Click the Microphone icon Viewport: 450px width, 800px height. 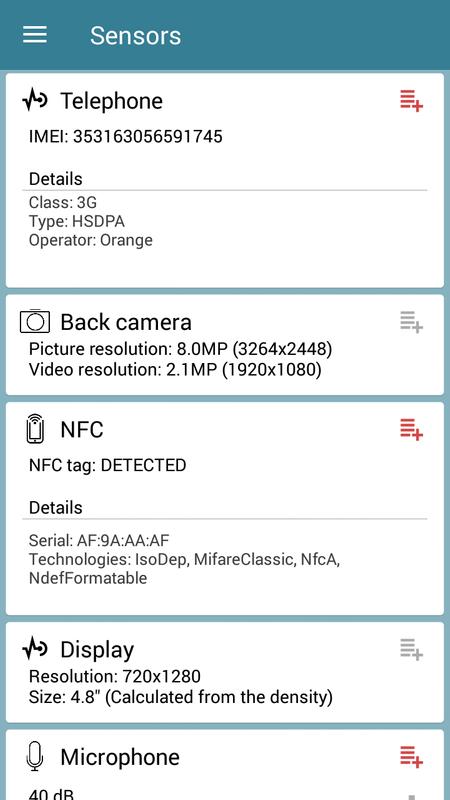[x=35, y=757]
